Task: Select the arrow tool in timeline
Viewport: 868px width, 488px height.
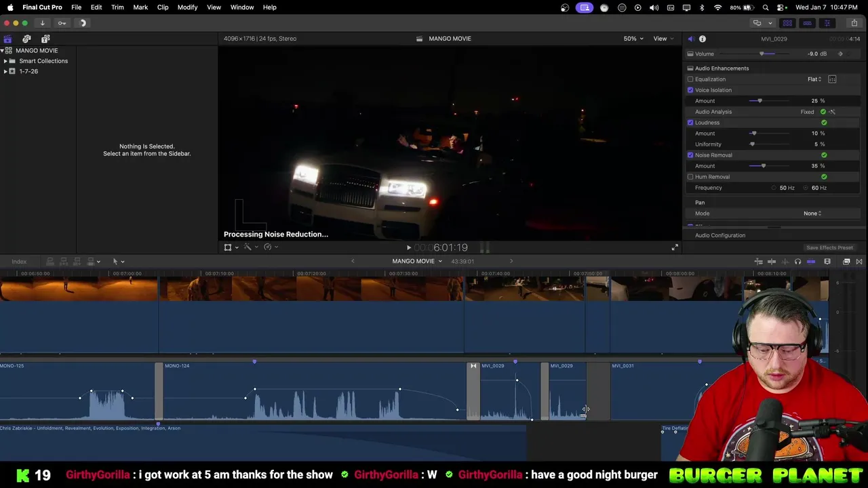Action: (115, 262)
